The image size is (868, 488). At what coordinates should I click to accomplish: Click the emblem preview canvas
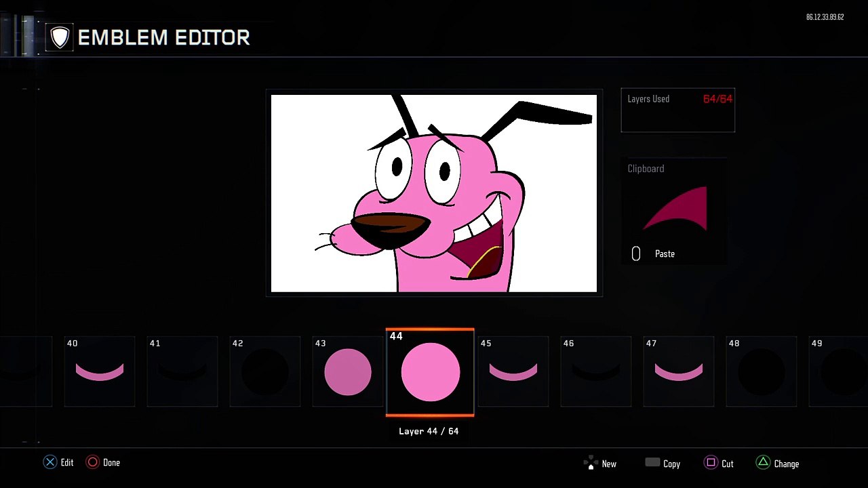tap(434, 193)
